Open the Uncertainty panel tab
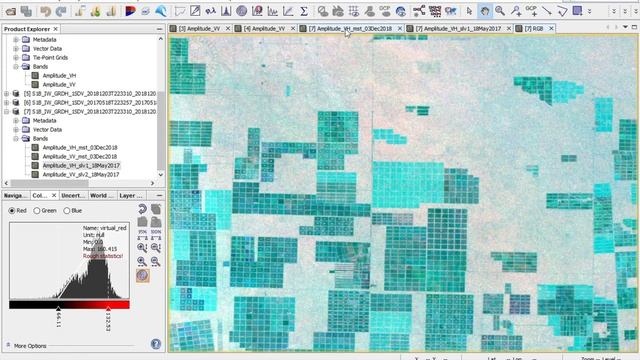 [x=73, y=196]
